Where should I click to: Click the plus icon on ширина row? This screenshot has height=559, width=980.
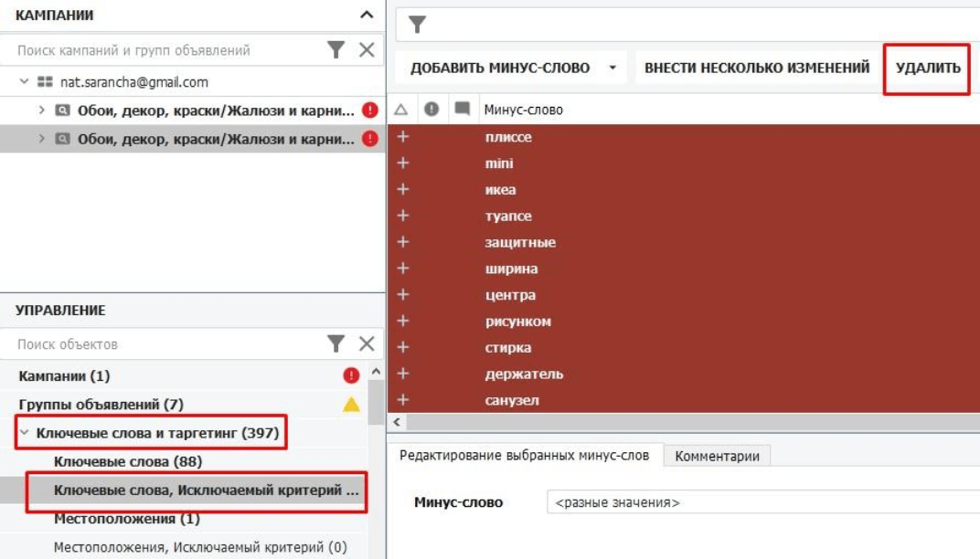(x=403, y=268)
